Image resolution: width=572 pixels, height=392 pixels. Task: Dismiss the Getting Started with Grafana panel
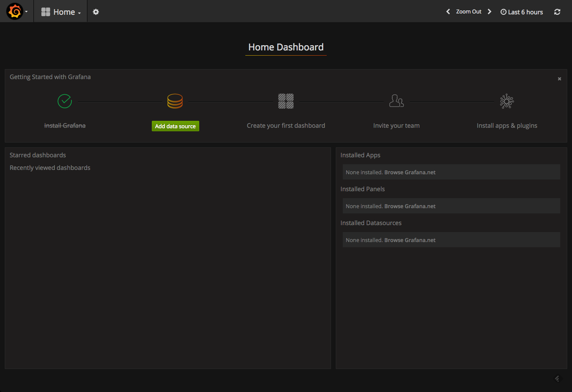point(559,79)
